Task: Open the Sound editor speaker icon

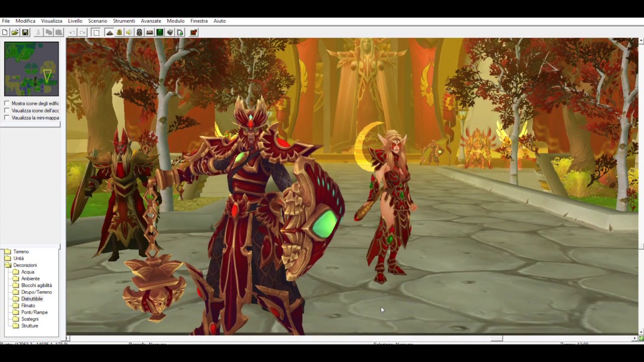Action: tap(129, 32)
